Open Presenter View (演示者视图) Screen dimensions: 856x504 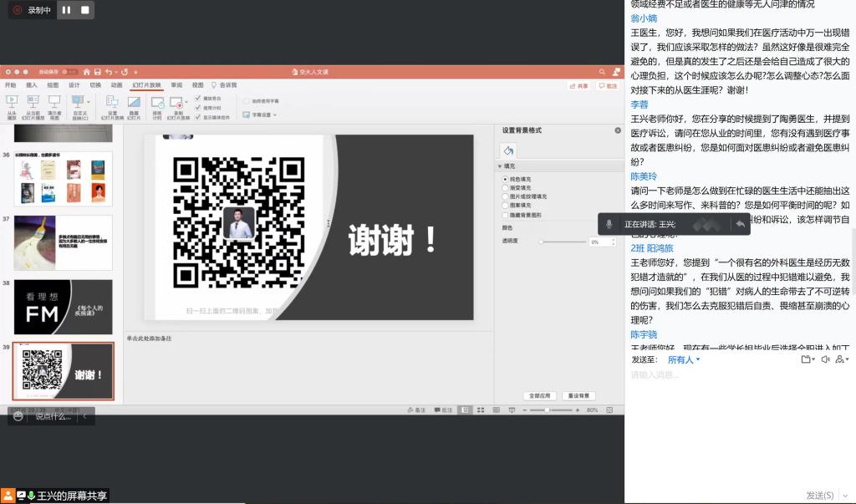[54, 107]
